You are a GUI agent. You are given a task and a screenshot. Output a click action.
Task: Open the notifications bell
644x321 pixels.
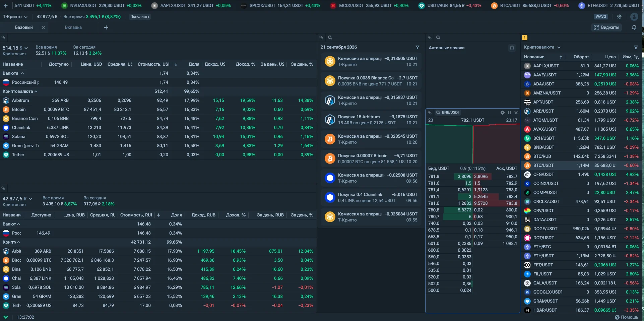point(634,27)
